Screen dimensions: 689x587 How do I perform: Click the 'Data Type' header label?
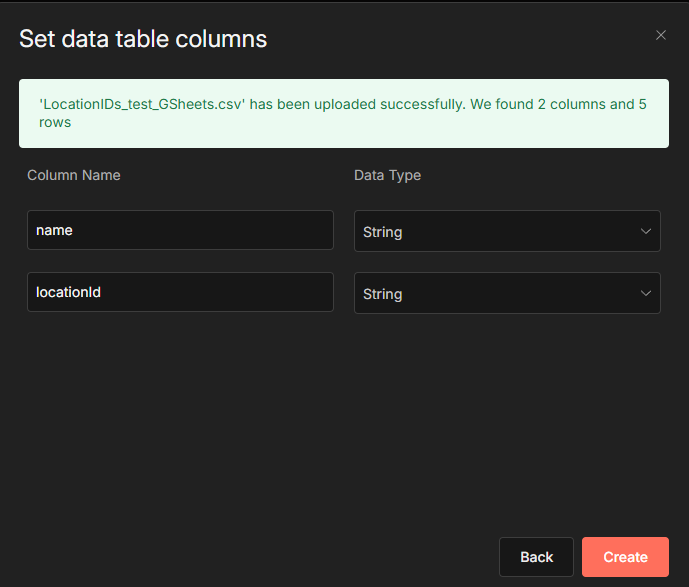tap(387, 175)
